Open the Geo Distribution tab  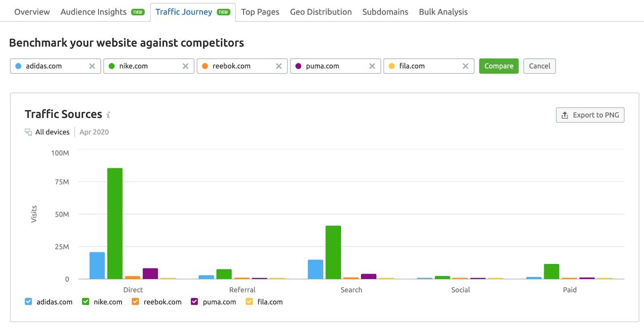321,12
